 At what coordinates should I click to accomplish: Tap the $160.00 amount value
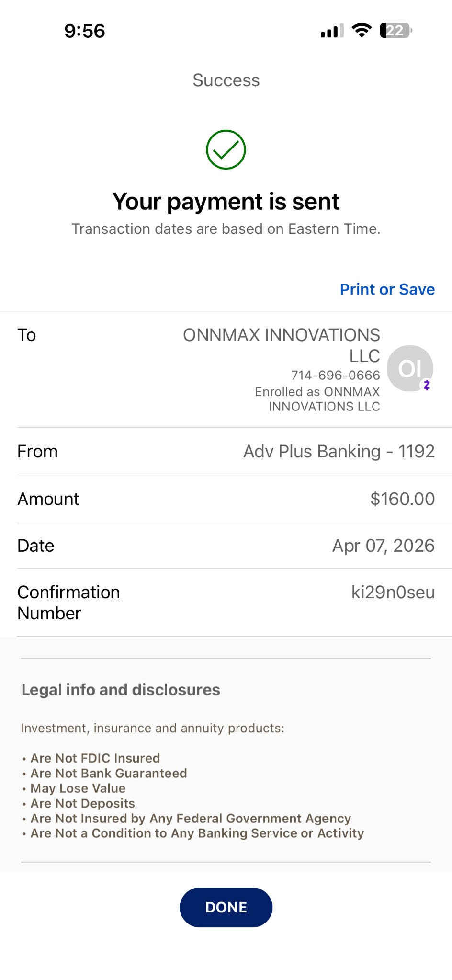coord(402,499)
